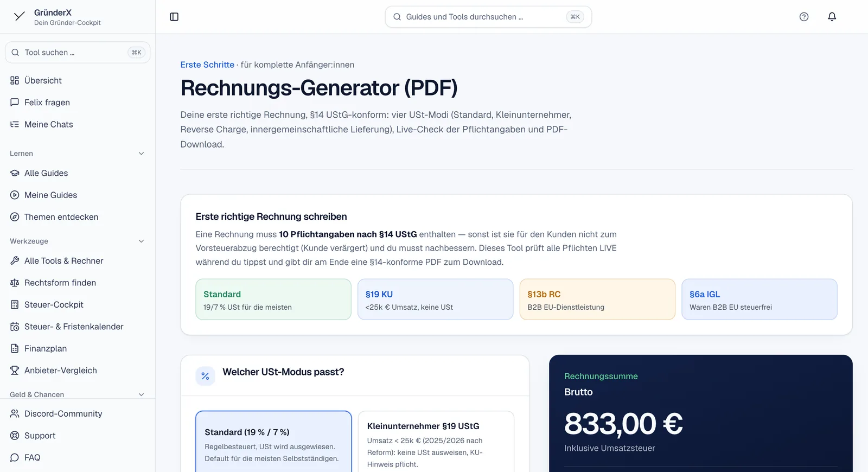Click the Erste richtige Rechnung schreiben heading
The height and width of the screenshot is (472, 868).
pos(271,216)
